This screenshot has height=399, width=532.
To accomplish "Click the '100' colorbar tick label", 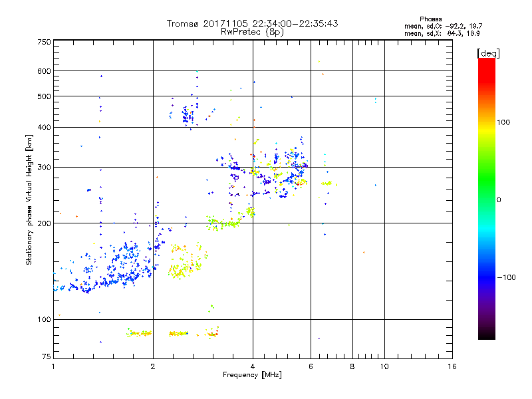I will [503, 122].
